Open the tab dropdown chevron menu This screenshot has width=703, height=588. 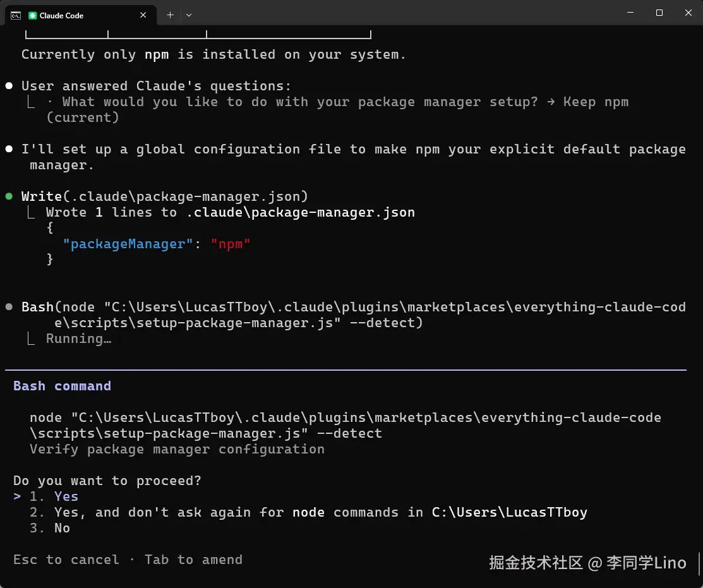tap(189, 15)
